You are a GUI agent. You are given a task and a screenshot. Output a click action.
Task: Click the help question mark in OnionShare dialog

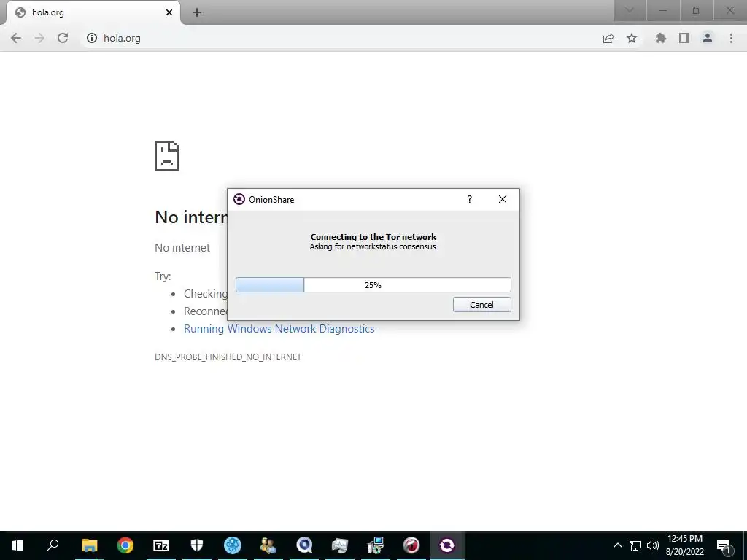coord(470,199)
